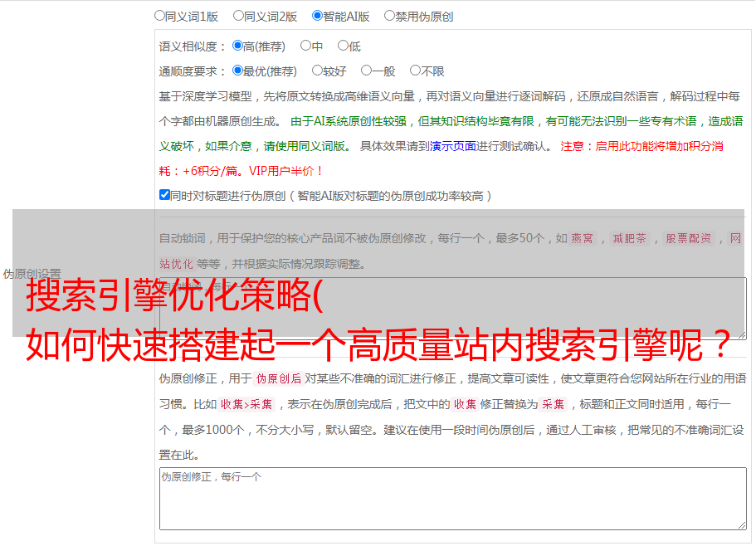Viewport: 756px width, 546px height.
Task: Click the 收集>采集 example tag
Action: tap(246, 404)
